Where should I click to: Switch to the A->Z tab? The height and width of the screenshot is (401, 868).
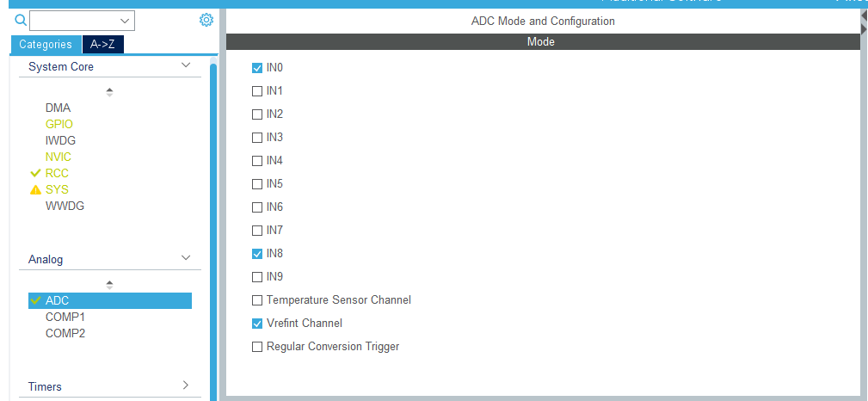pos(102,45)
